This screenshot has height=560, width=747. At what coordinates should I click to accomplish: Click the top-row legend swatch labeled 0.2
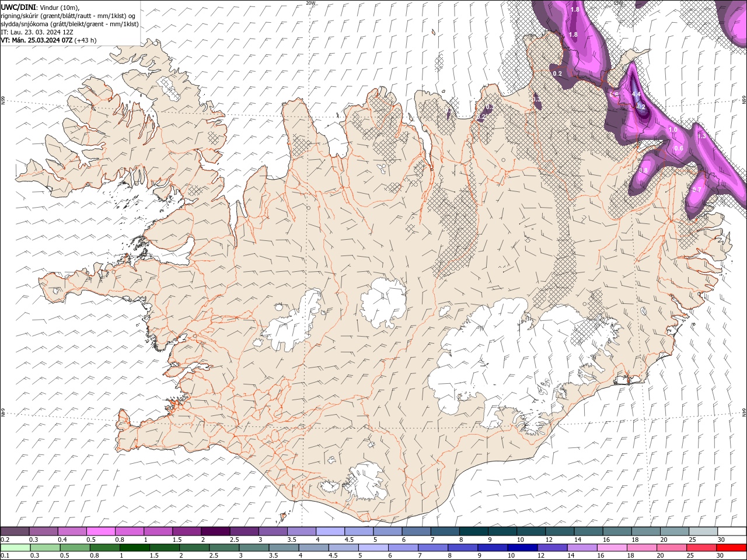(15, 531)
